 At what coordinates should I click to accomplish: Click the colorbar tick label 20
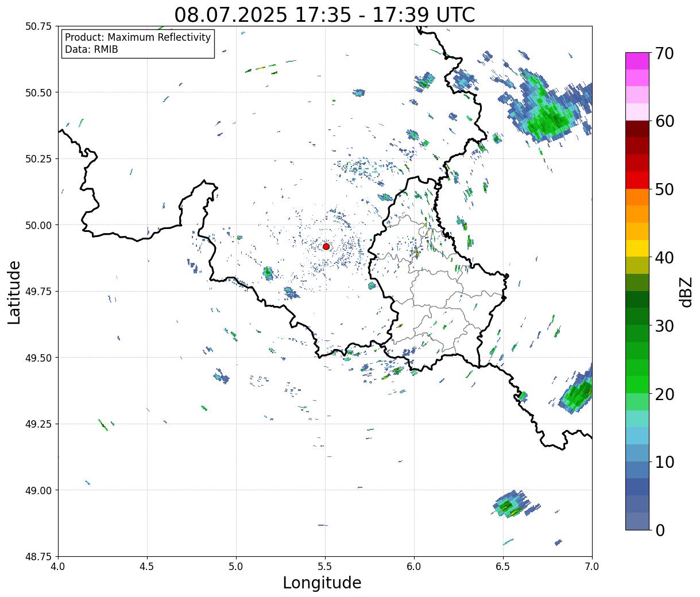click(664, 394)
